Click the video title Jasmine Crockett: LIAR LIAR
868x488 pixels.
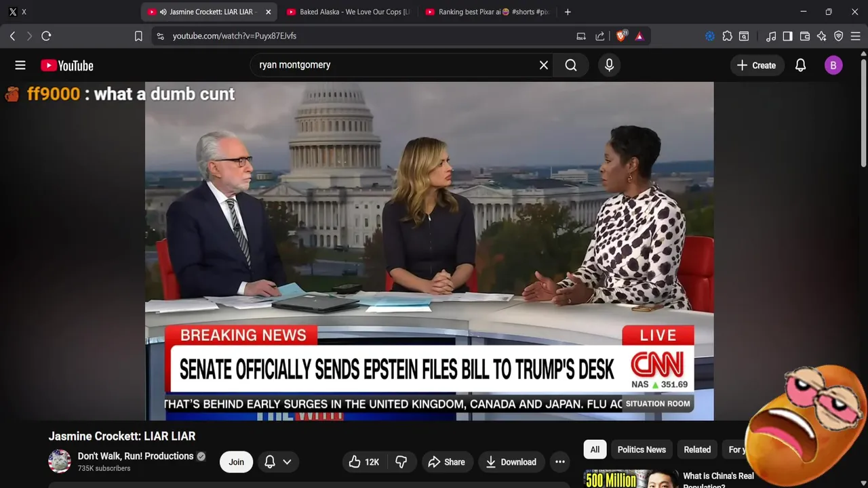(x=122, y=436)
